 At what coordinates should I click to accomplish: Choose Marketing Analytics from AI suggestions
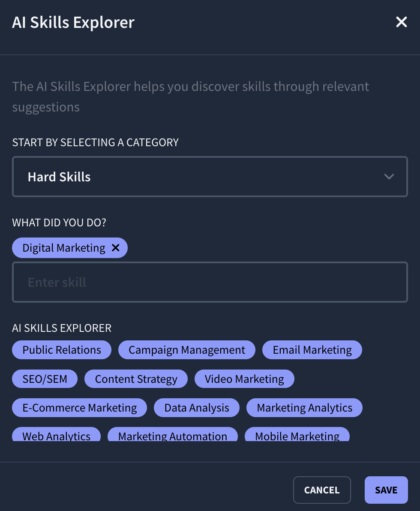coord(304,407)
